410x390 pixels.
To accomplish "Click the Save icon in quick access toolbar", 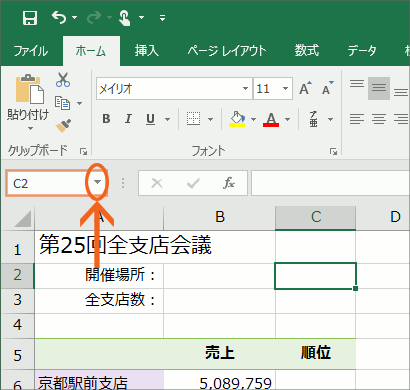I will (30, 17).
